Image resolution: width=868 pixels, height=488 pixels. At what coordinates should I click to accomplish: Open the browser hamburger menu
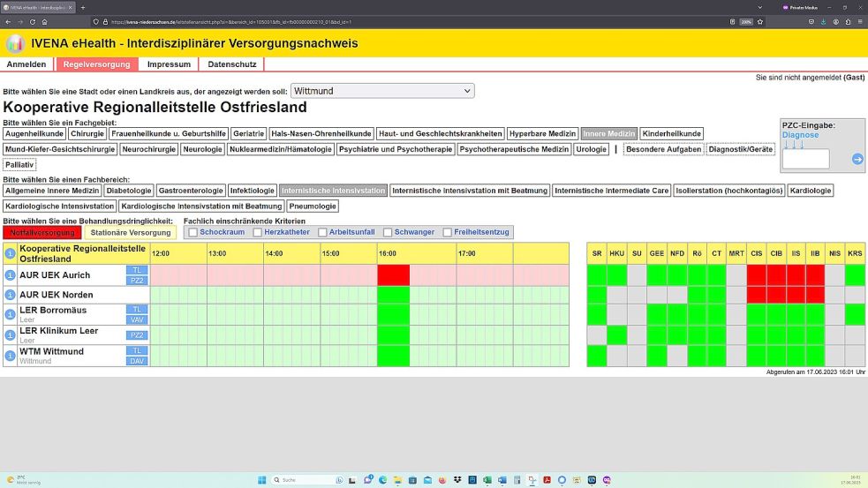[860, 22]
